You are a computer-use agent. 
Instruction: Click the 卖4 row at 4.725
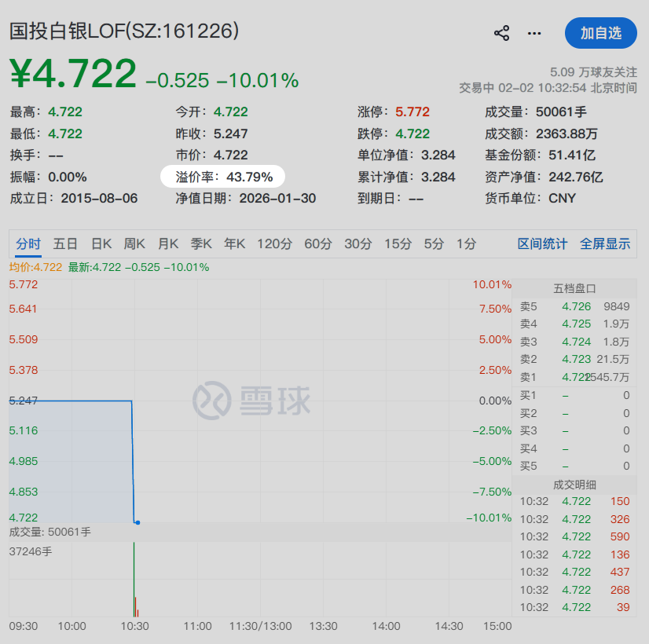coord(574,324)
